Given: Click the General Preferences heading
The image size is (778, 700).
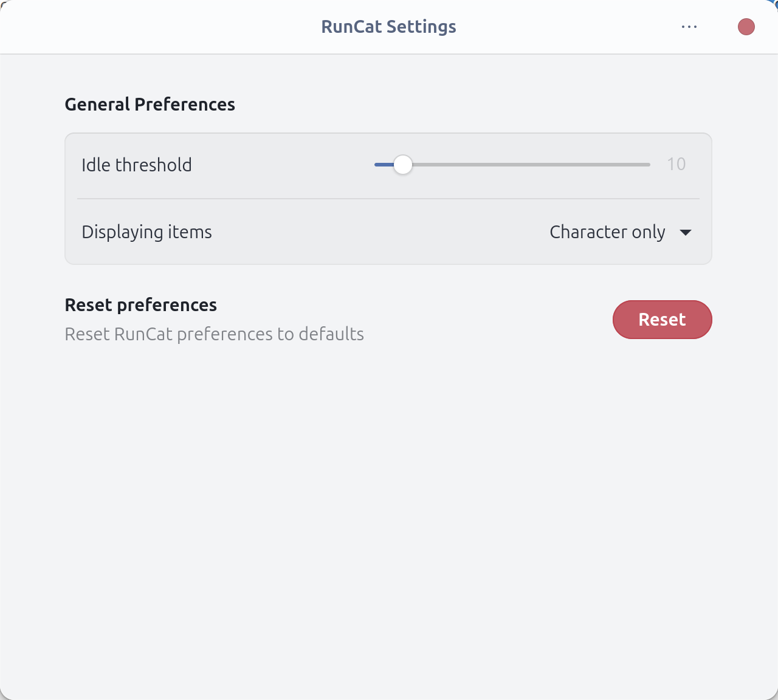Looking at the screenshot, I should 150,105.
